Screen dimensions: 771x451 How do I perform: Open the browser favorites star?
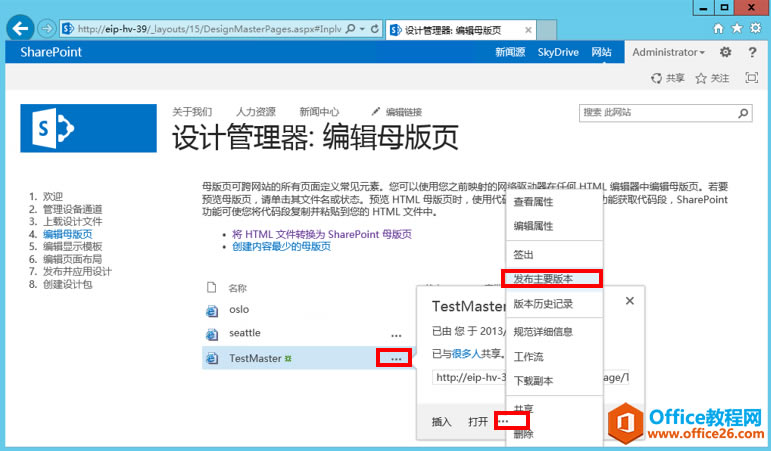(737, 29)
